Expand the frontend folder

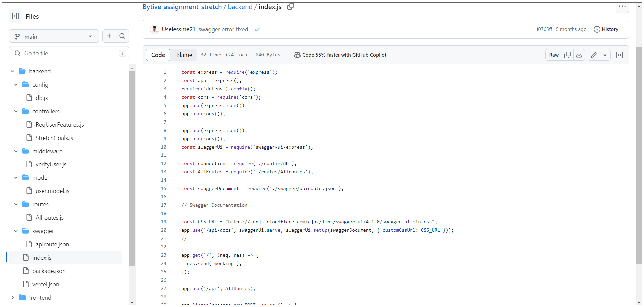pos(13,298)
